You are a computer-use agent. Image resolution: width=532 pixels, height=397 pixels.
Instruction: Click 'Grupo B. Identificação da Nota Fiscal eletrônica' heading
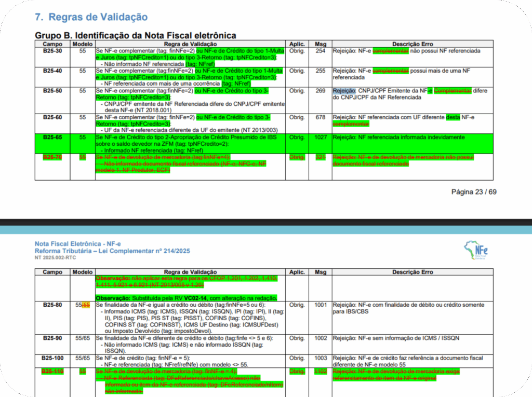tap(135, 35)
